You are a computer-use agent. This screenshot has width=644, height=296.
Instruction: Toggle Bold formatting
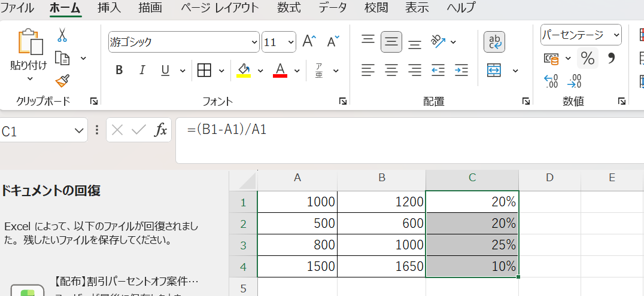[x=119, y=71]
